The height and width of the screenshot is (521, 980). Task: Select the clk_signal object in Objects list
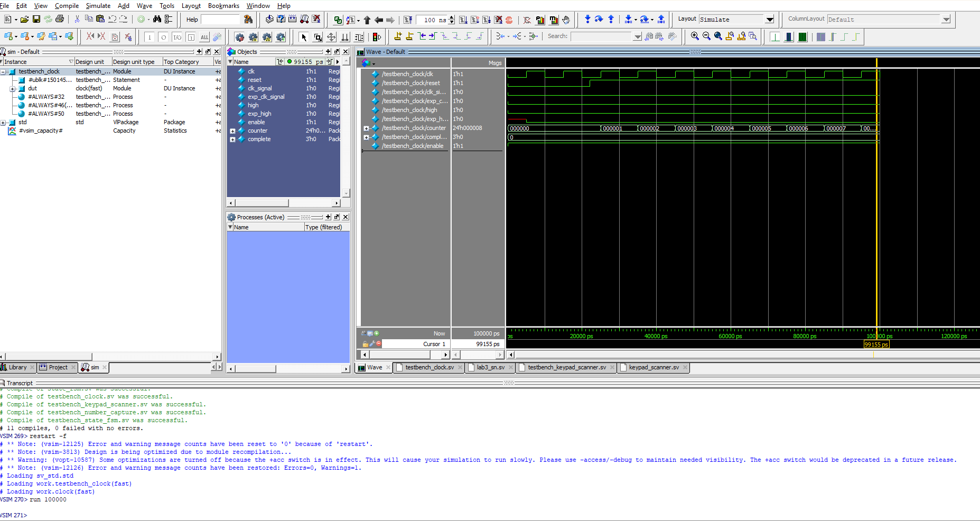tap(259, 88)
